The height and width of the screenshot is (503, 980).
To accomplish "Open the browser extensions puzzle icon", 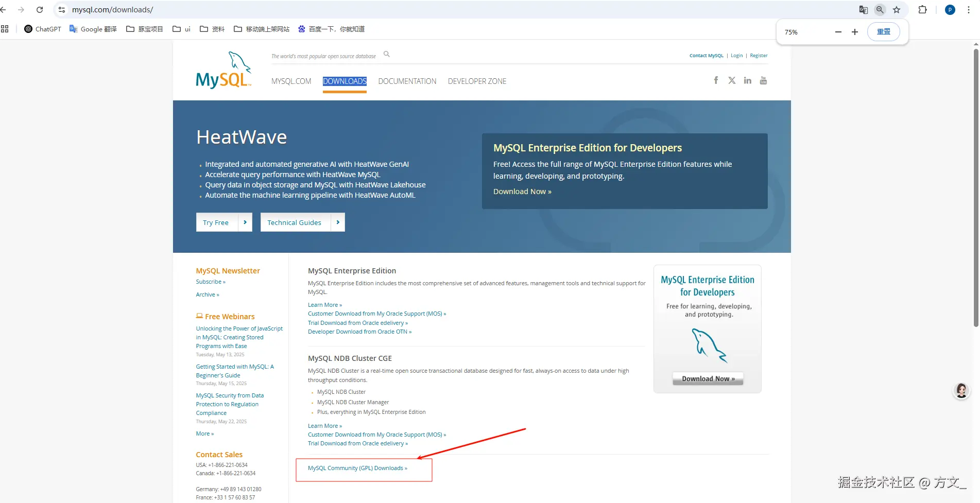I will (x=923, y=10).
